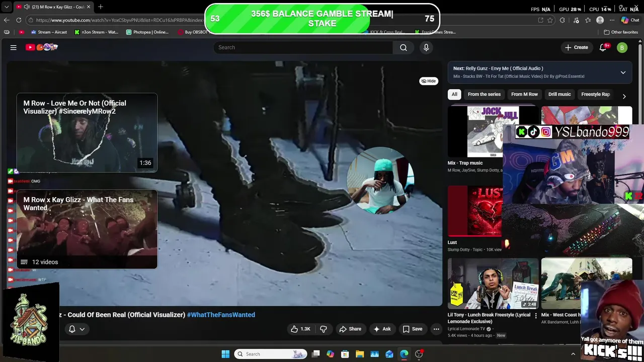Open Love Me Or Not end-screen video
The image size is (644, 362).
pyautogui.click(x=87, y=132)
